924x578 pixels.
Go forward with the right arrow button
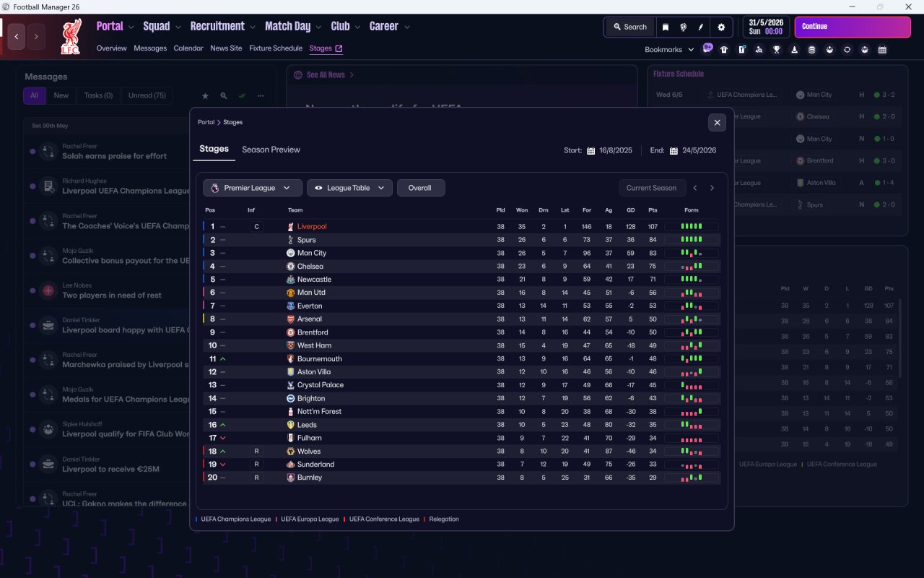tap(36, 36)
